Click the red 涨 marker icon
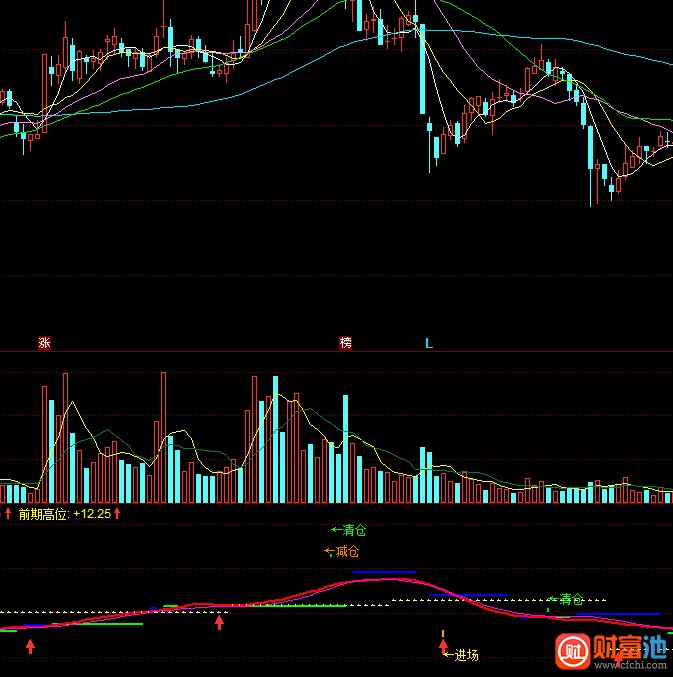673x677 pixels. pyautogui.click(x=44, y=343)
